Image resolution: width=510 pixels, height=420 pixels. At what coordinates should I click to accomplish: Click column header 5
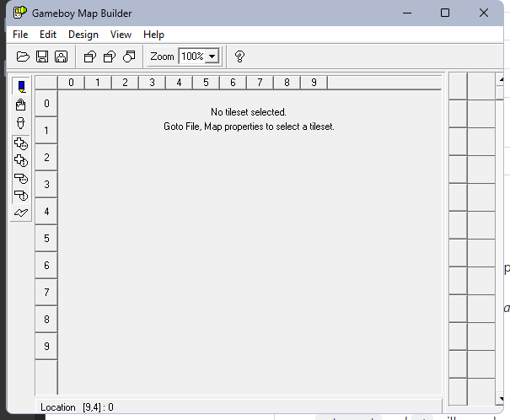206,83
